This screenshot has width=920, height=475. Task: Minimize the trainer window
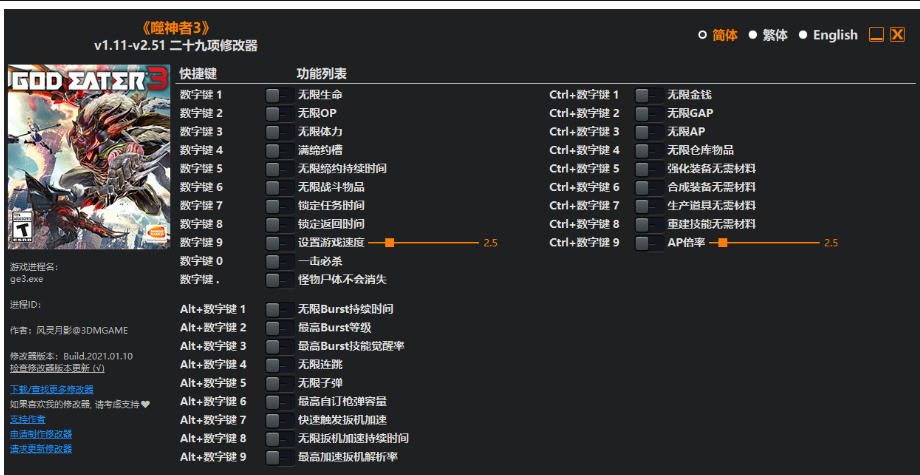(877, 35)
